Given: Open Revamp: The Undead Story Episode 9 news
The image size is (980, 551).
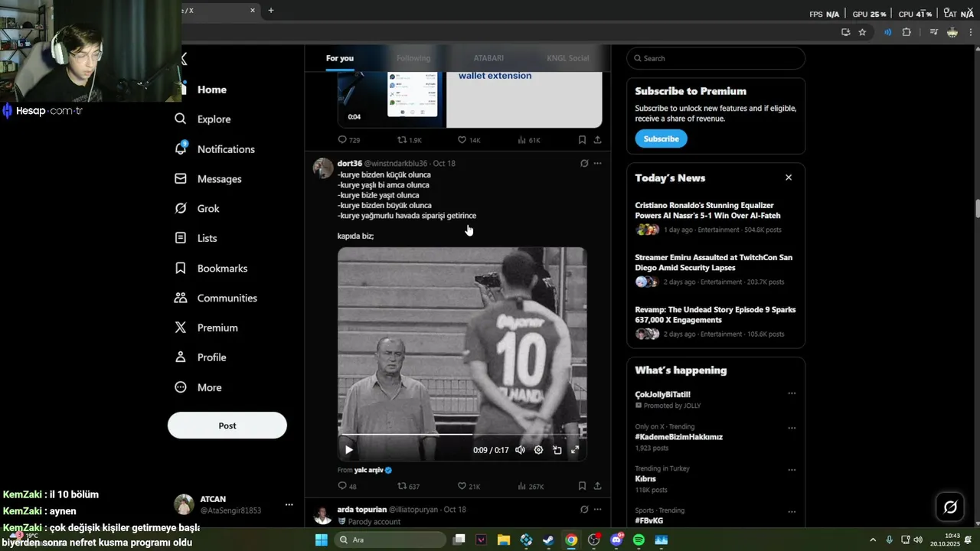Looking at the screenshot, I should 715,315.
